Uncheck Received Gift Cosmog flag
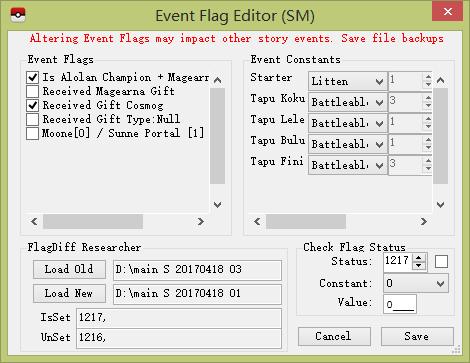The image size is (470, 363). [33, 105]
